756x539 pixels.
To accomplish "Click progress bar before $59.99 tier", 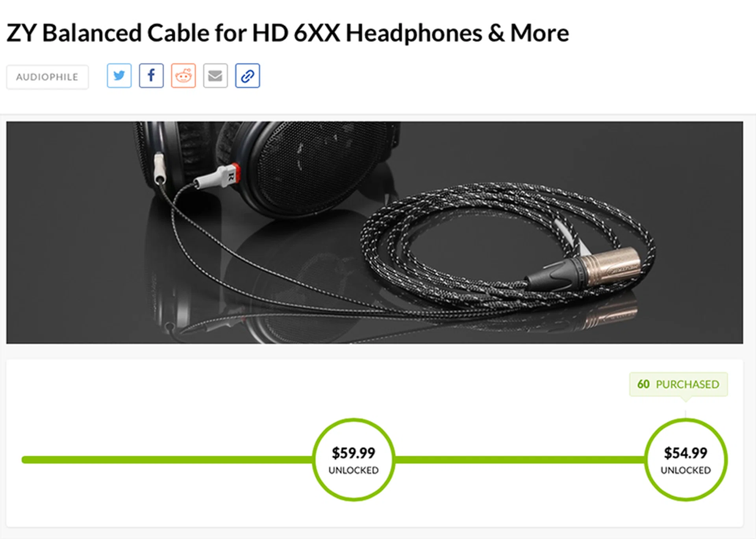I will (x=167, y=460).
